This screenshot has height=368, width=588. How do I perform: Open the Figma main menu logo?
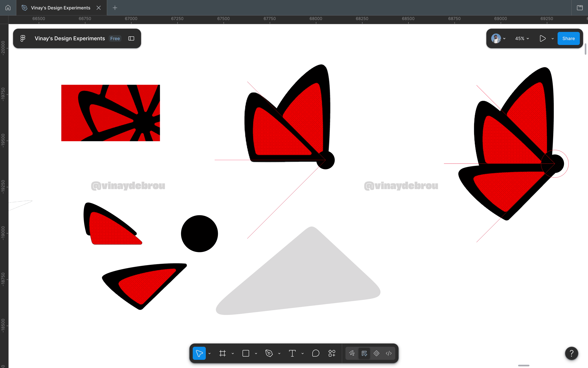[23, 38]
